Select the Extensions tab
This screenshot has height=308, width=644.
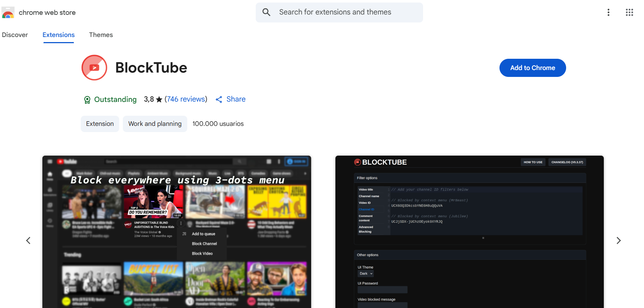59,35
